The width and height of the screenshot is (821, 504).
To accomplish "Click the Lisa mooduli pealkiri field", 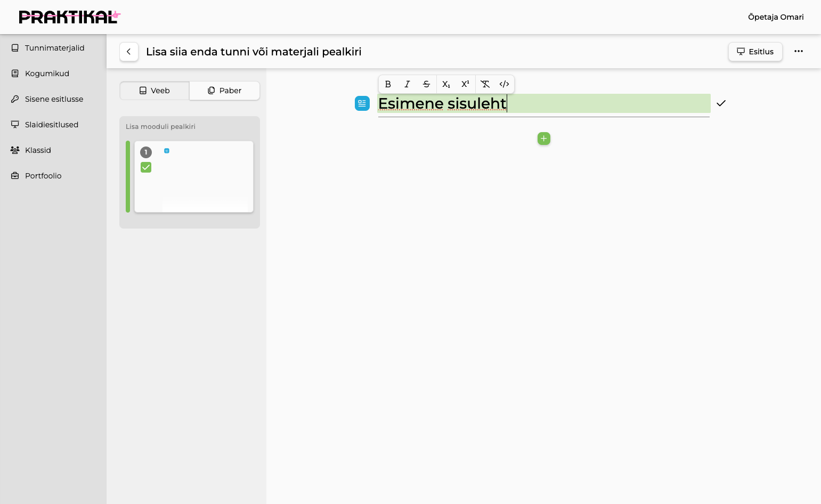I will pyautogui.click(x=161, y=127).
